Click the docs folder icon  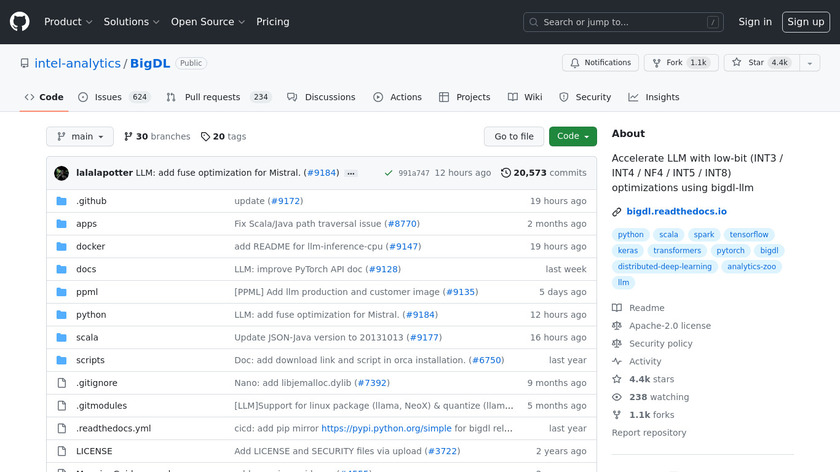[x=62, y=269]
